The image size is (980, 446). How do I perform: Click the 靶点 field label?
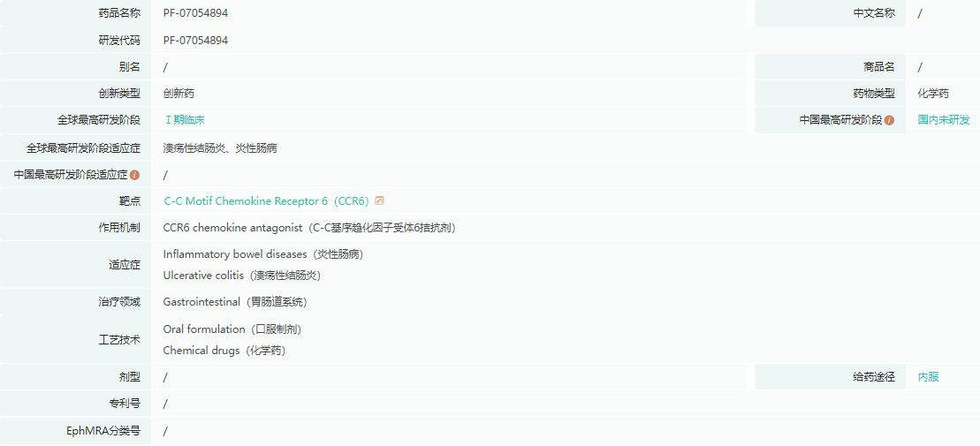[x=130, y=201]
